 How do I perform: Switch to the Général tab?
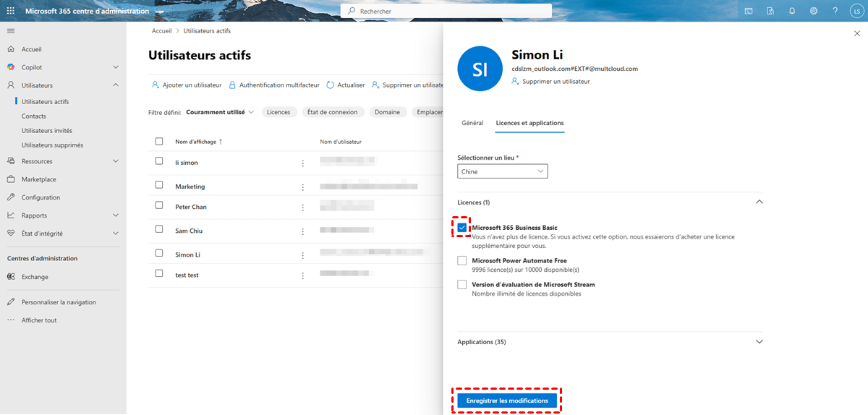472,123
